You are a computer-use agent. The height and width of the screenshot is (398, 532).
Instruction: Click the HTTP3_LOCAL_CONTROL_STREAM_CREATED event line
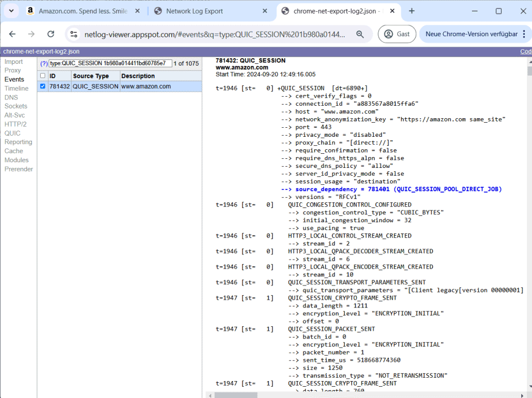[x=349, y=236]
